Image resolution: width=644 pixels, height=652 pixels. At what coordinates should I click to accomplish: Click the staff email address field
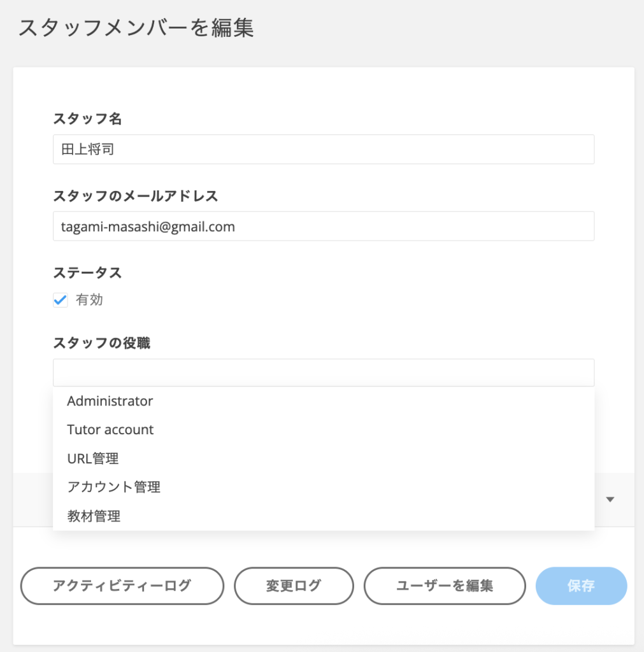pyautogui.click(x=323, y=226)
